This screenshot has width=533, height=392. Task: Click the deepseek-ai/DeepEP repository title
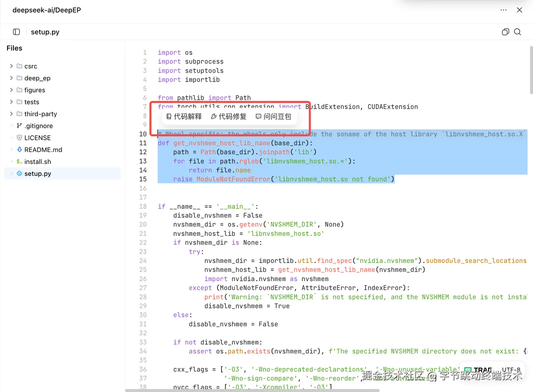[x=47, y=10]
